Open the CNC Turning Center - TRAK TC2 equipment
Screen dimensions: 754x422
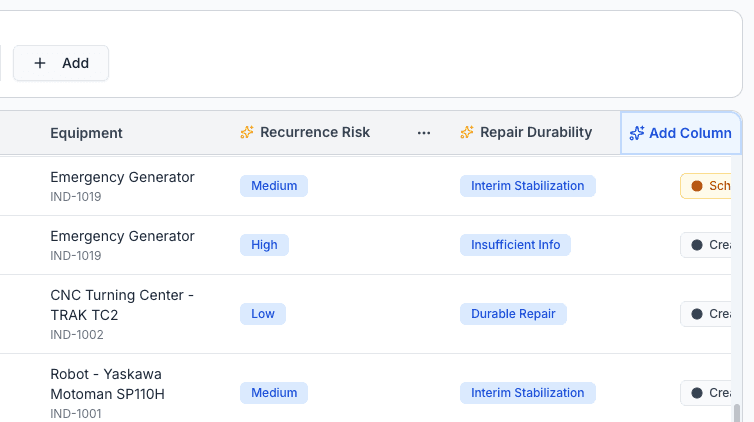pos(122,305)
